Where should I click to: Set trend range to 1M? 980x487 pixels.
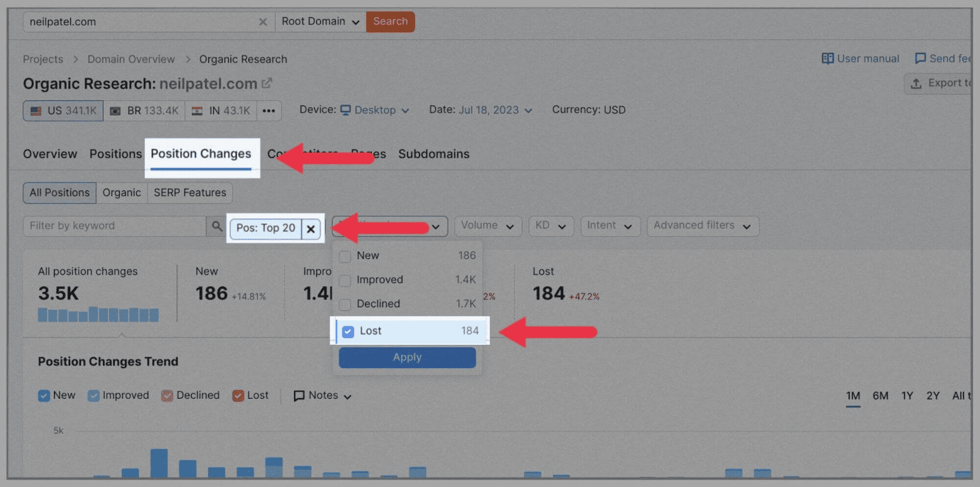(x=853, y=396)
